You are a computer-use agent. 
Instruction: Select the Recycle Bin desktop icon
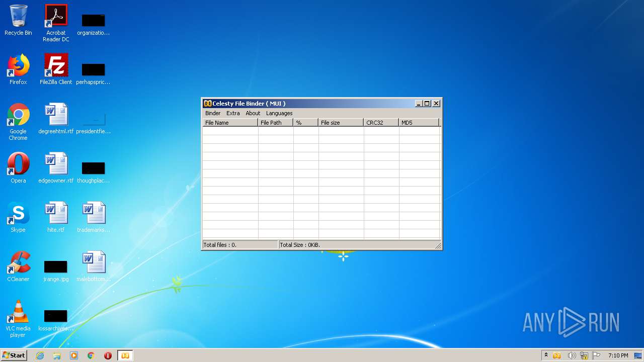pos(18,20)
